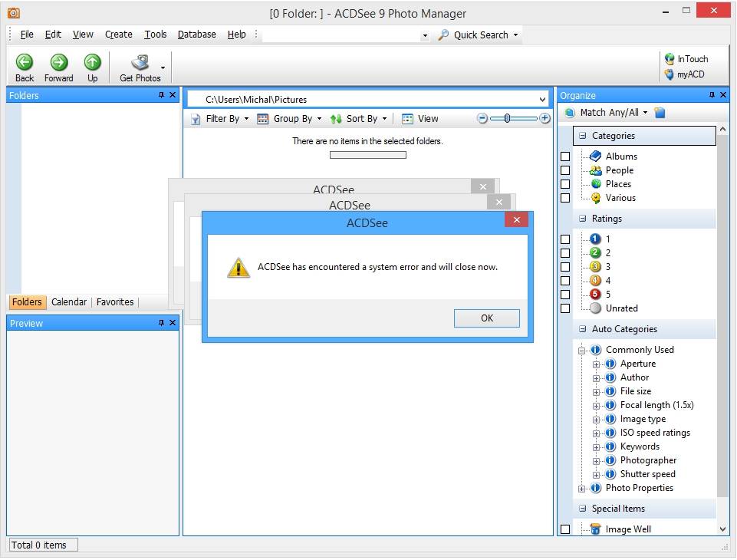Tick the Places checkbox

565,184
